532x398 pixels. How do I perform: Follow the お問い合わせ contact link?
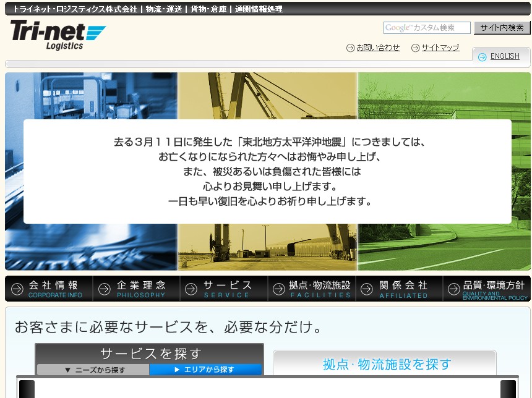click(378, 48)
